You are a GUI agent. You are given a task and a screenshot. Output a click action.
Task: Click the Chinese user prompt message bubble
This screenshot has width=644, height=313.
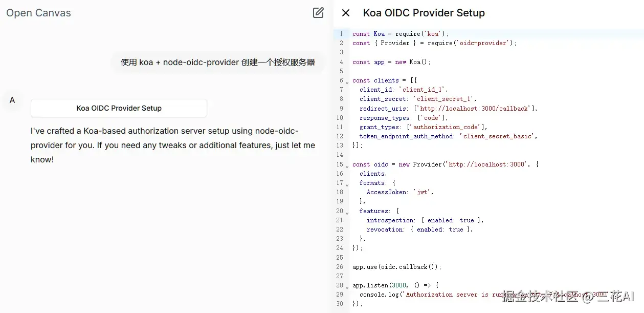coord(217,62)
